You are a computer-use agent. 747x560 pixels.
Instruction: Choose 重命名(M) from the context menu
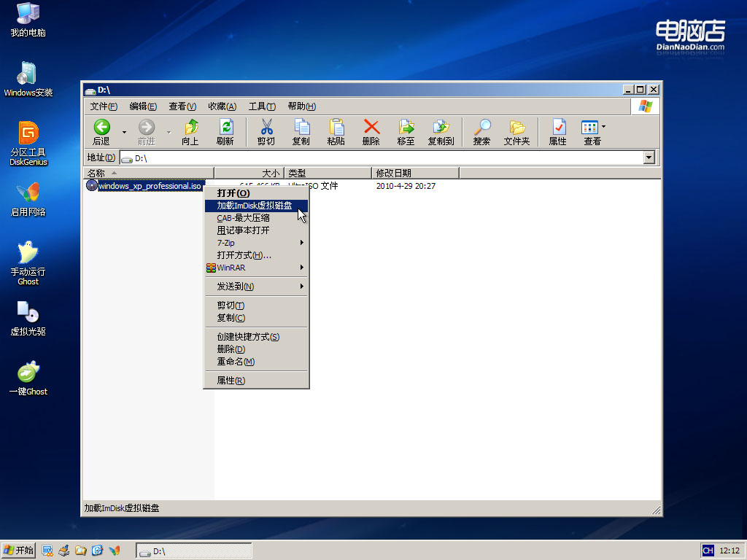[235, 362]
